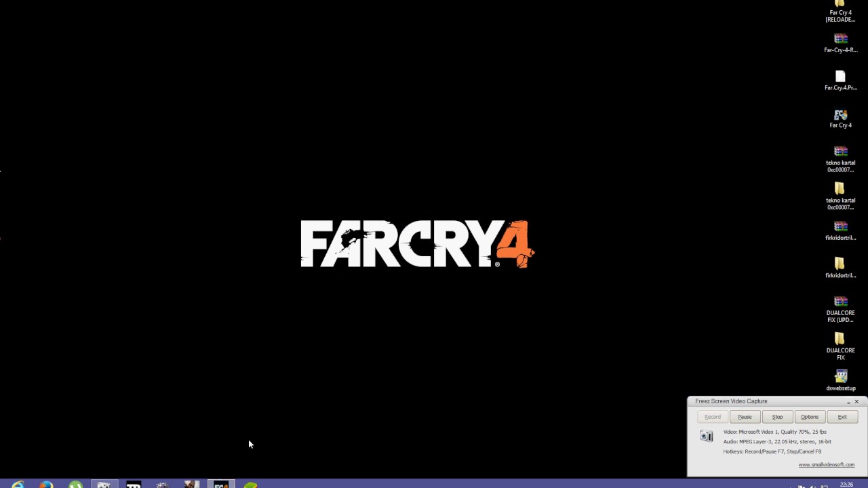Open the Far-Cry-4-R... RAR archive
The image size is (868, 488).
840,42
